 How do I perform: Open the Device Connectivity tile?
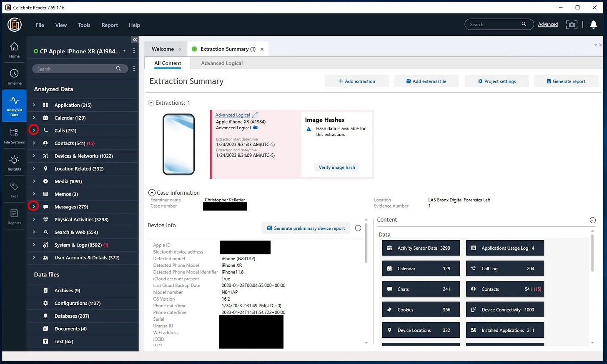(x=505, y=310)
